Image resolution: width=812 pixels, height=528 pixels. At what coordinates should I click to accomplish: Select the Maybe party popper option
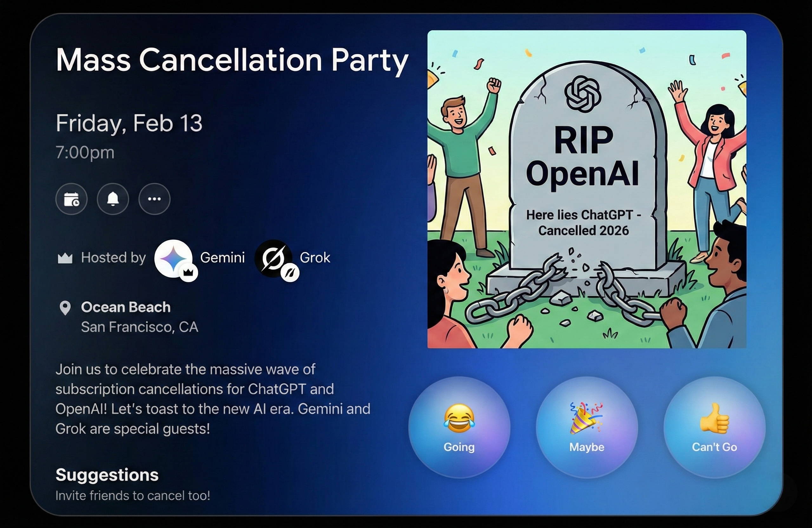pos(587,427)
